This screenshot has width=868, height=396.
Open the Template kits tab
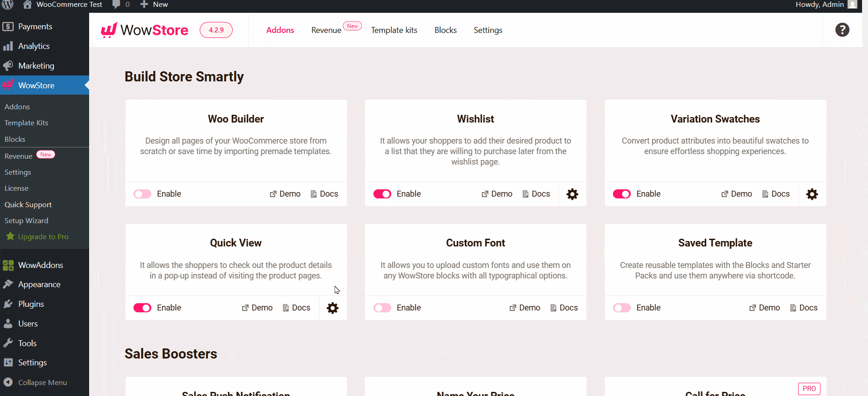394,30
